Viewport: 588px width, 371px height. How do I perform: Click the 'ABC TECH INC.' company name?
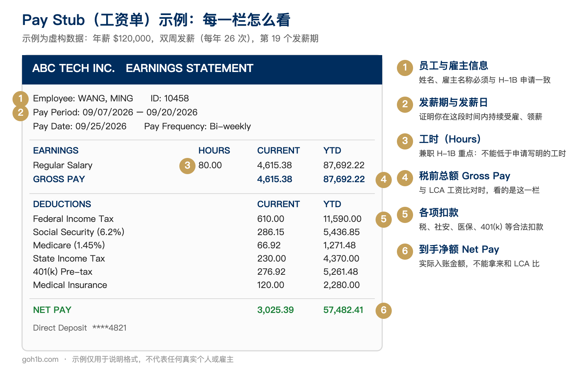(x=73, y=68)
